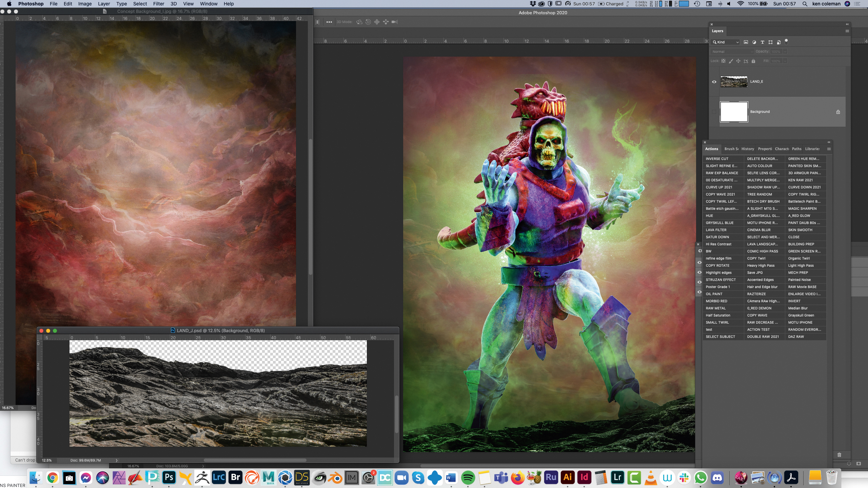Open the Layer menu
868x488 pixels.
click(x=104, y=4)
